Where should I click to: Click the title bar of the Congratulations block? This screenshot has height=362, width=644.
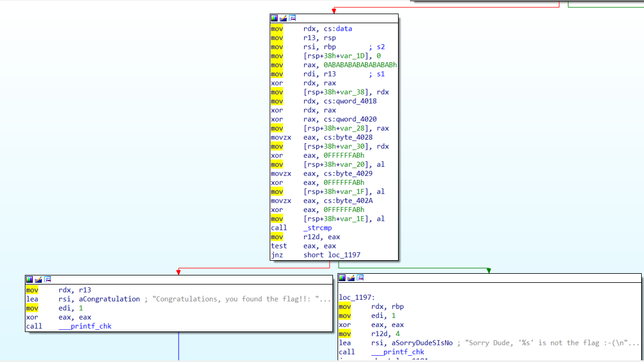[x=179, y=279]
